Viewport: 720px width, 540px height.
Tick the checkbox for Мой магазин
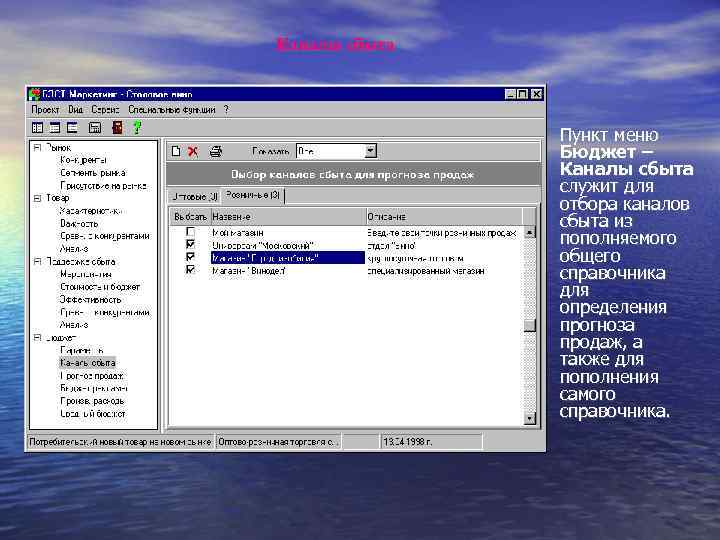pos(190,231)
